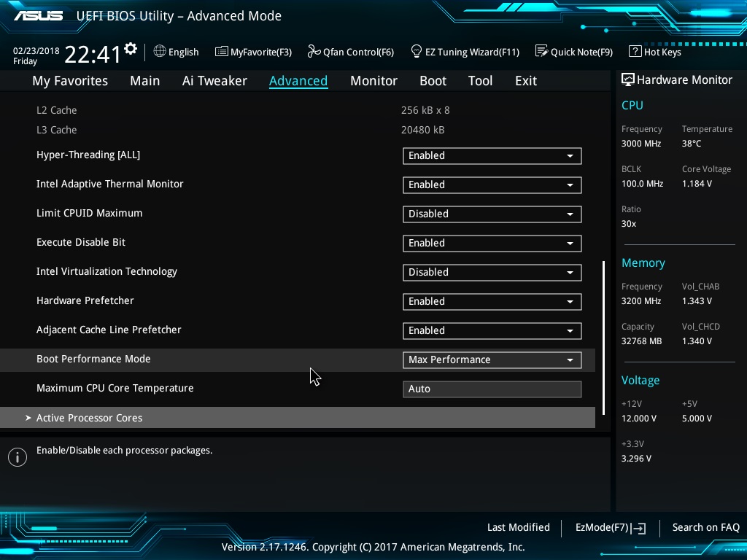The height and width of the screenshot is (560, 747).
Task: Switch to EzMode(F7)
Action: pyautogui.click(x=611, y=528)
